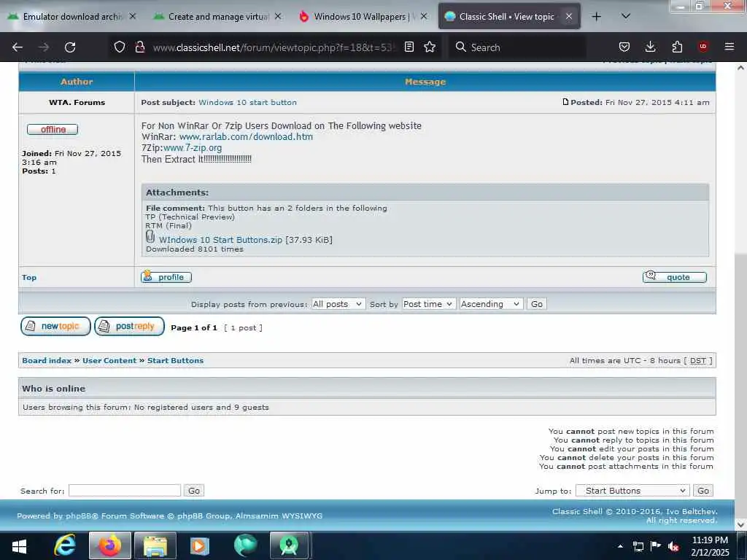747x560 pixels.
Task: Click the DST abbreviation
Action: tap(698, 360)
